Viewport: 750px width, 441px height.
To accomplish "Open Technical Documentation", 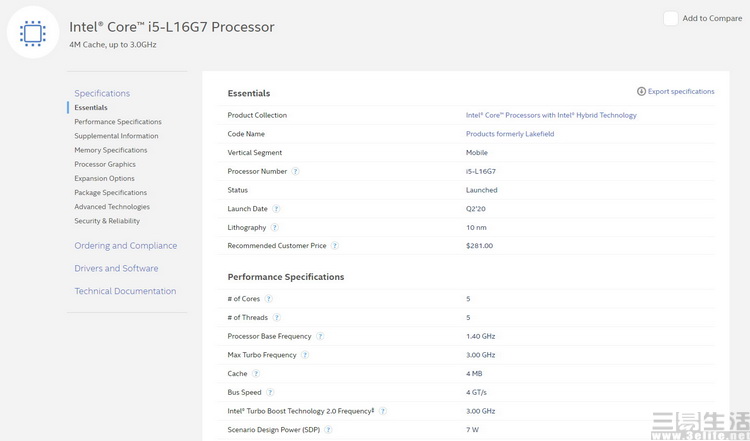I will click(125, 291).
